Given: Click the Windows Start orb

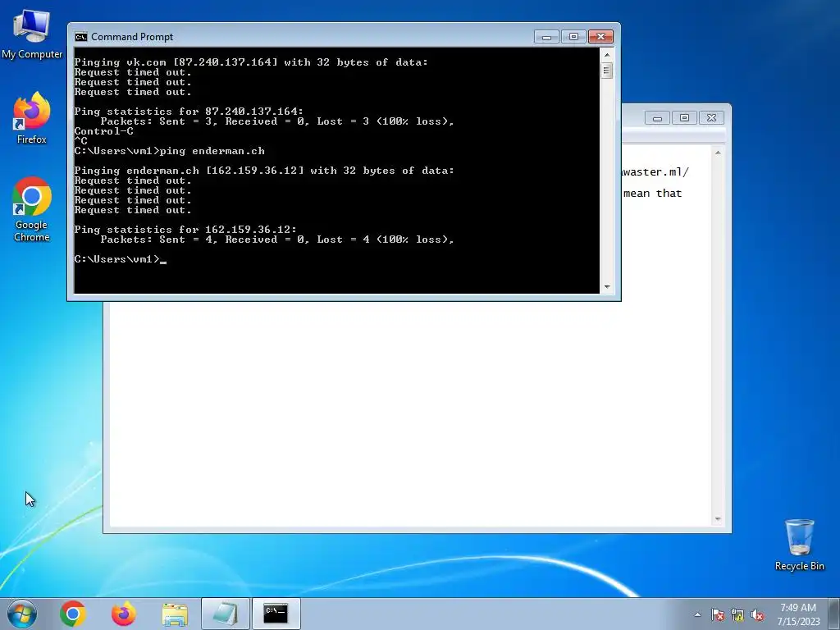Looking at the screenshot, I should coord(22,614).
